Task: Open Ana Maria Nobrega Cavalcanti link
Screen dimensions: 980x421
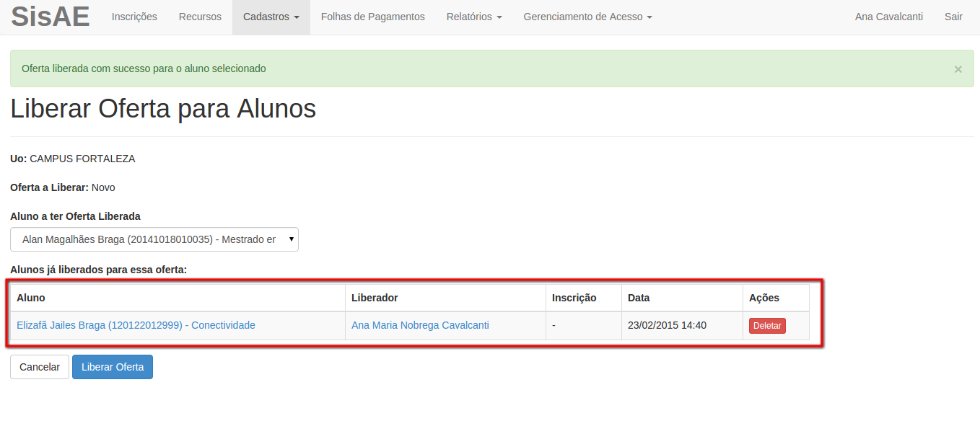Action: (420, 325)
